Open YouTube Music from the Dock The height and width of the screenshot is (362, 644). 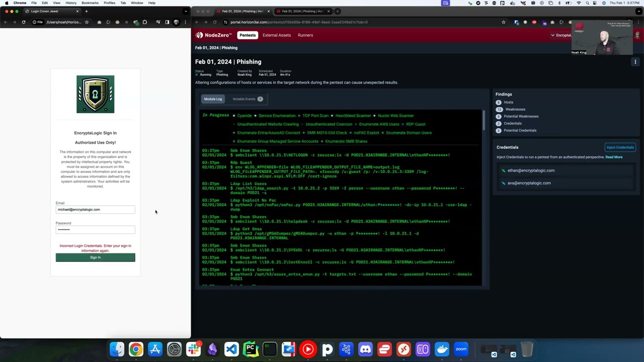tap(308, 349)
